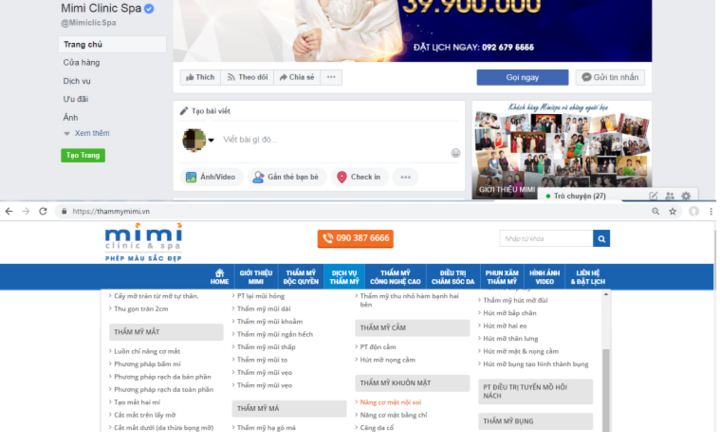Click blue search magnifier button on Mimi site
The image size is (720, 432).
point(601,239)
